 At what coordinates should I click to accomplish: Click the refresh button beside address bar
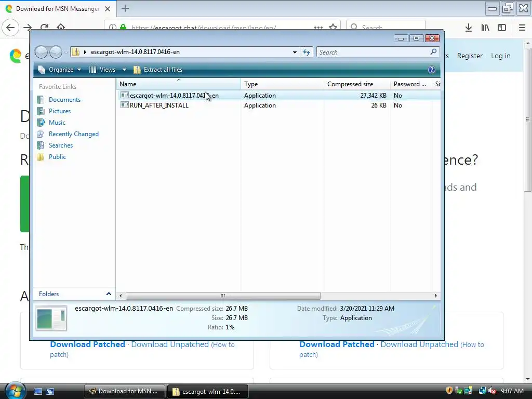tap(307, 52)
